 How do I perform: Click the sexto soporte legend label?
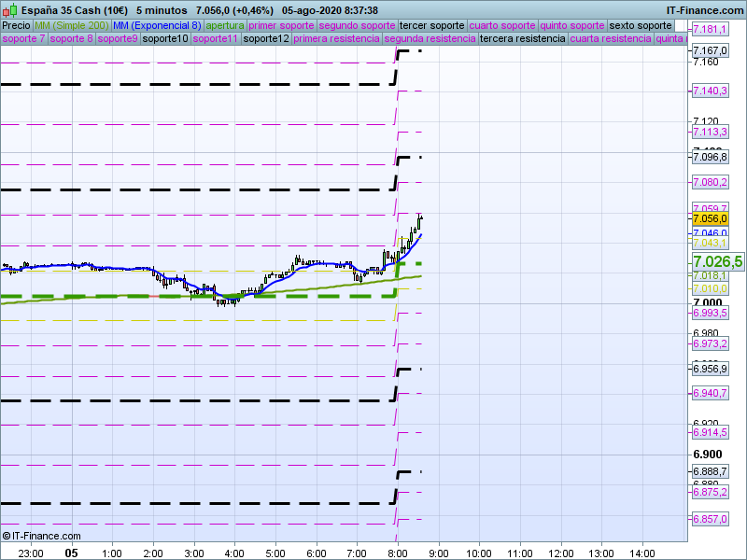(x=640, y=25)
